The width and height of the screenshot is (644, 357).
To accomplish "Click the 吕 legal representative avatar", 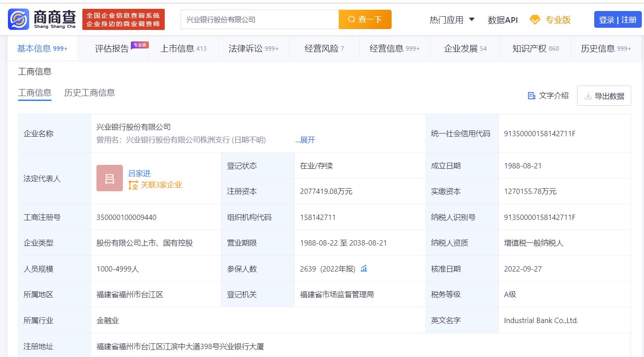I will click(x=110, y=178).
